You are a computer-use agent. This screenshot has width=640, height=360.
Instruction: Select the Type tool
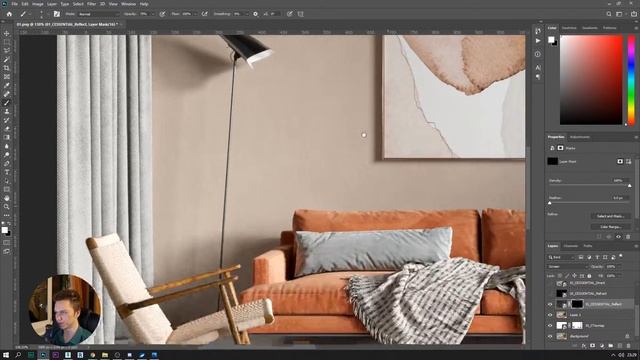(x=7, y=172)
